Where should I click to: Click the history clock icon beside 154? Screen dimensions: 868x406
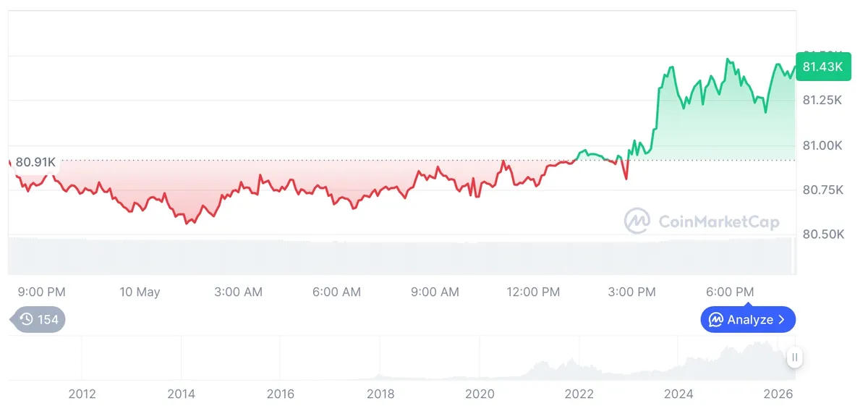pos(26,319)
